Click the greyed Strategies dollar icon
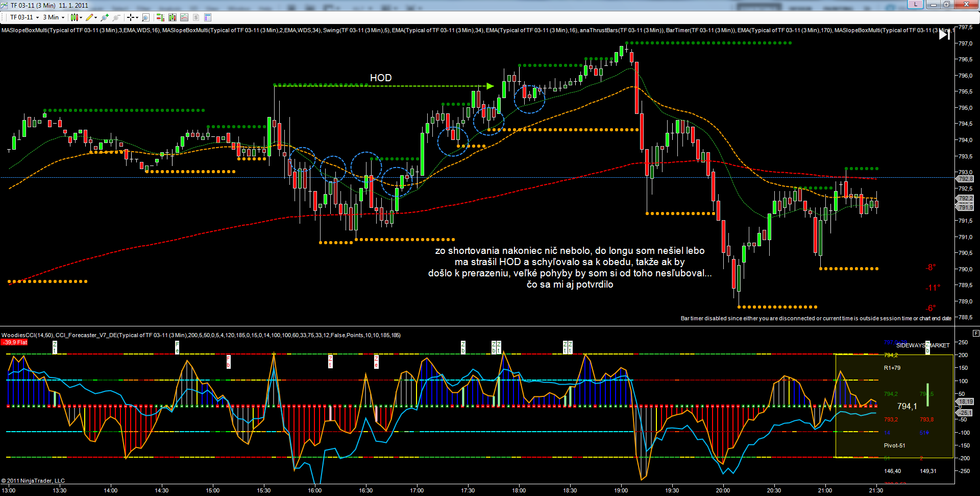 [x=196, y=17]
